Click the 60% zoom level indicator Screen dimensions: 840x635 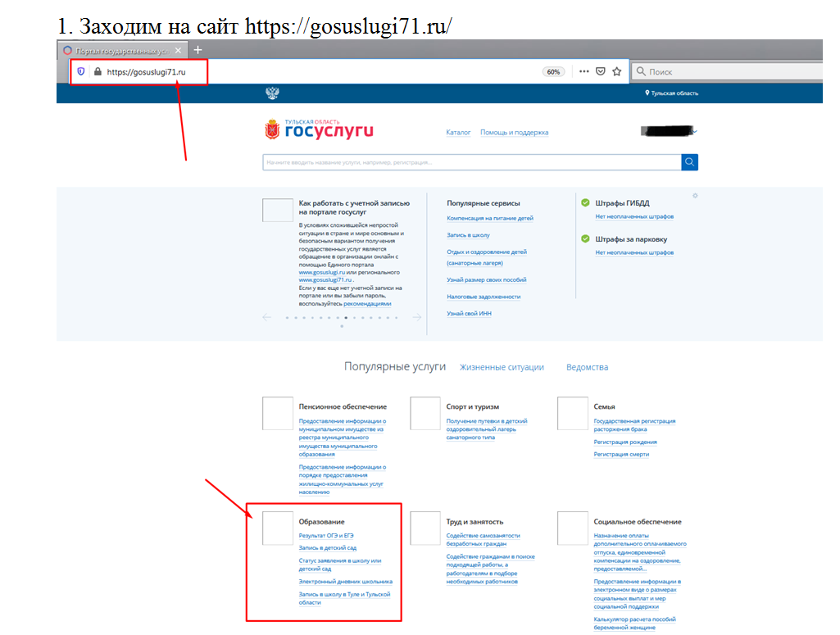click(553, 72)
